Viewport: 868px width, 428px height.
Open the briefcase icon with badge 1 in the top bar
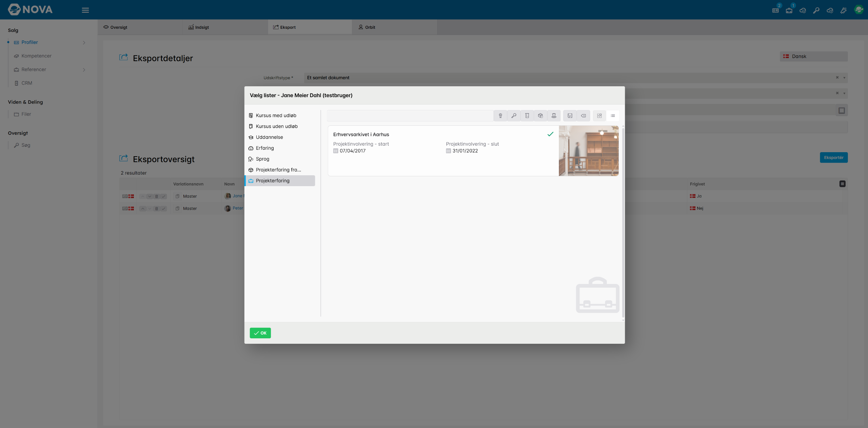pyautogui.click(x=789, y=10)
